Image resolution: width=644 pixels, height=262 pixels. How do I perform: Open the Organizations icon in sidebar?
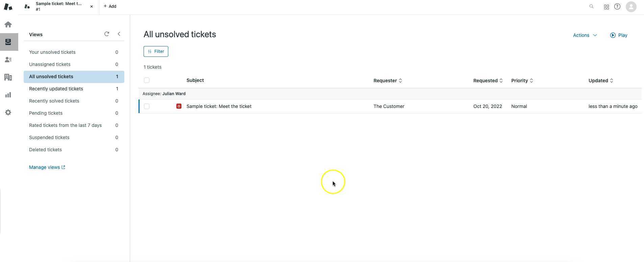[x=8, y=77]
